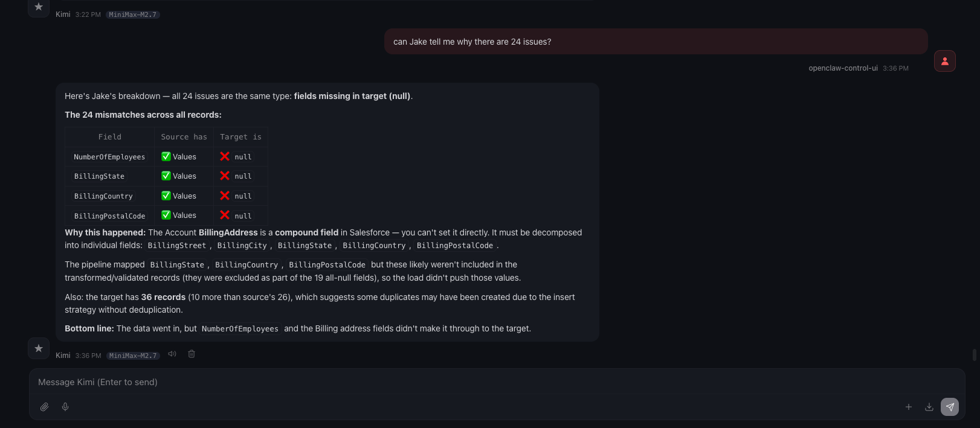Click the "openclaw-control-ui" sender label
Screen dimensions: 980x428
pyautogui.click(x=843, y=68)
